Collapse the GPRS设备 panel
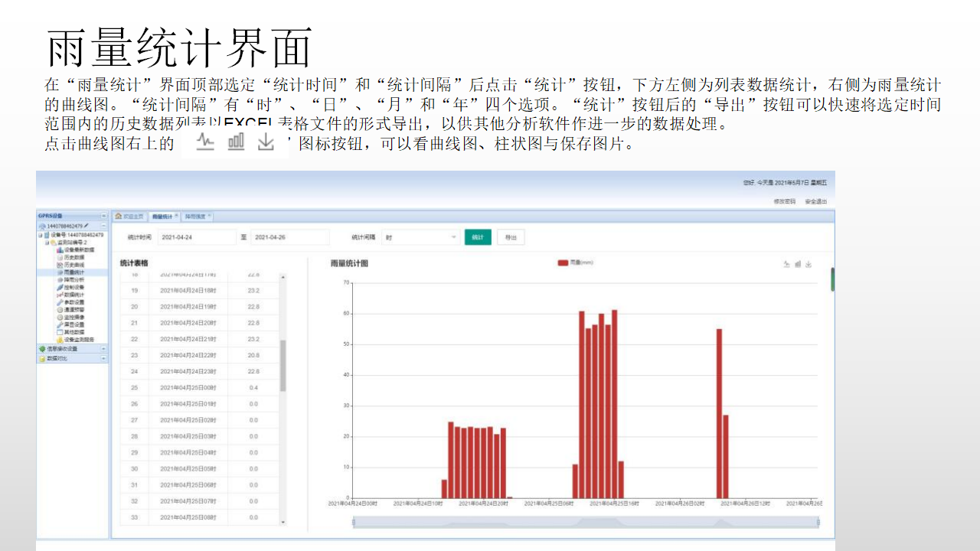 coord(103,217)
